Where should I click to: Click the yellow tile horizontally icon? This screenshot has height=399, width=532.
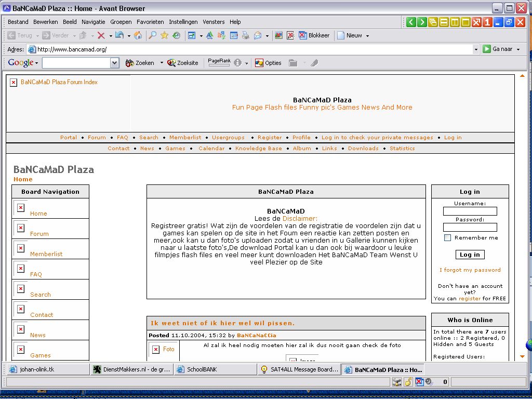point(444,22)
